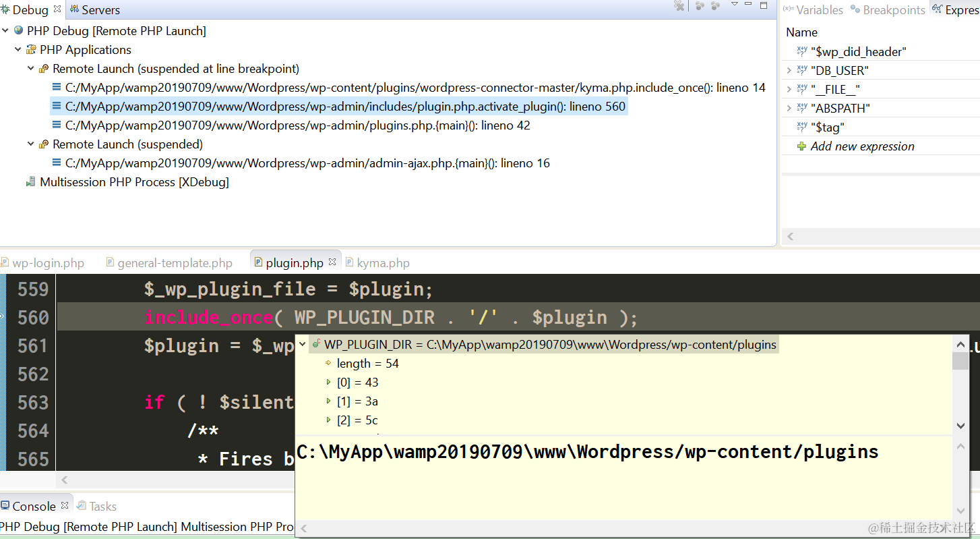Click the hover popup tree scroll up arrow

tap(960, 344)
